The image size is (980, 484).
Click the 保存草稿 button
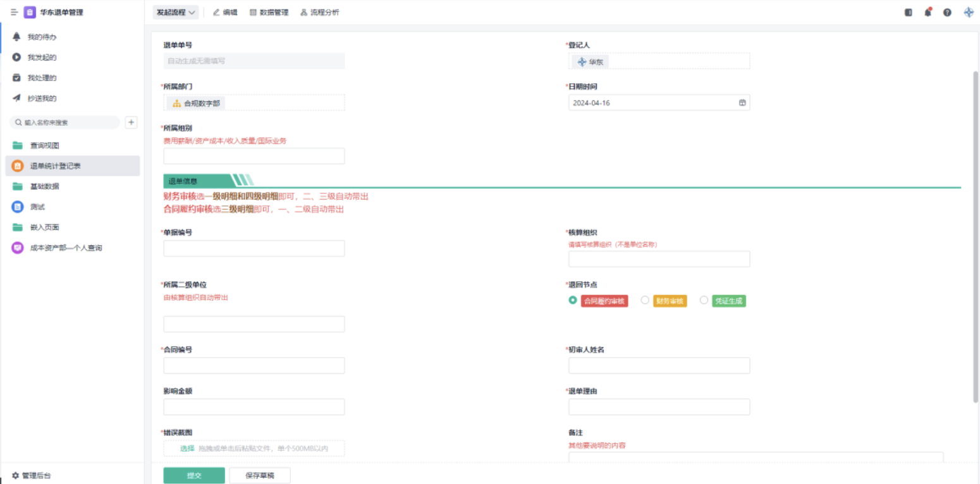click(260, 475)
